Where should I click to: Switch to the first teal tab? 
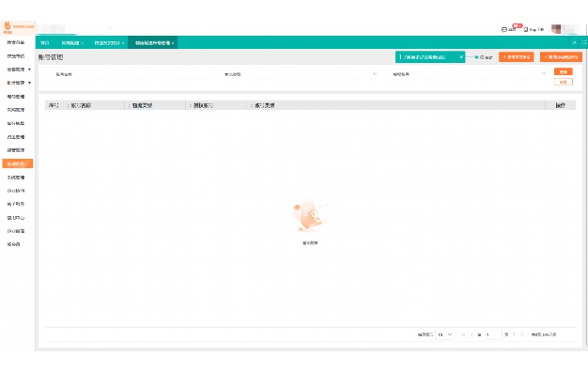pos(45,43)
